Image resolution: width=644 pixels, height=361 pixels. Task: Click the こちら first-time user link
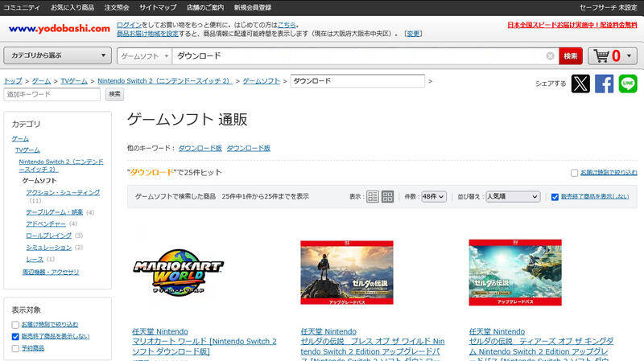pyautogui.click(x=287, y=25)
